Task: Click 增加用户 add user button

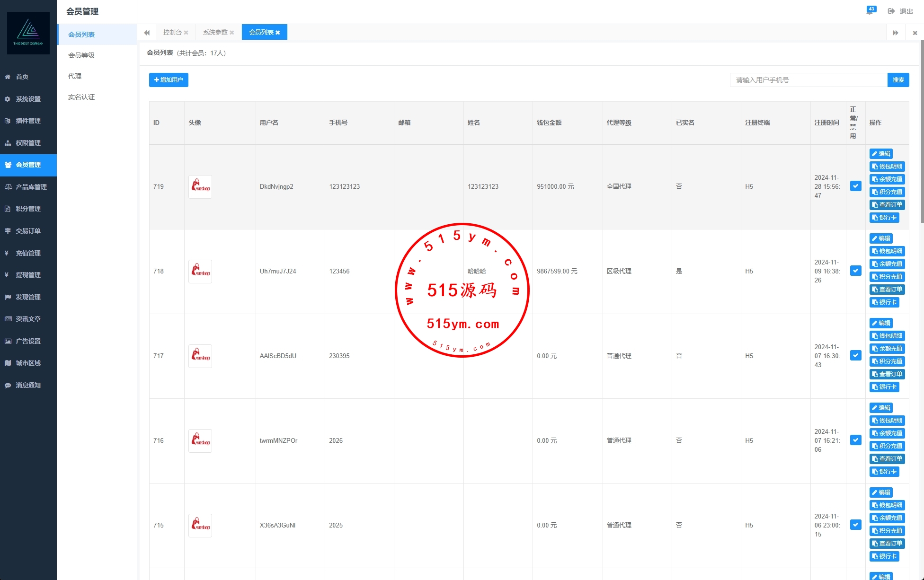Action: tap(169, 80)
